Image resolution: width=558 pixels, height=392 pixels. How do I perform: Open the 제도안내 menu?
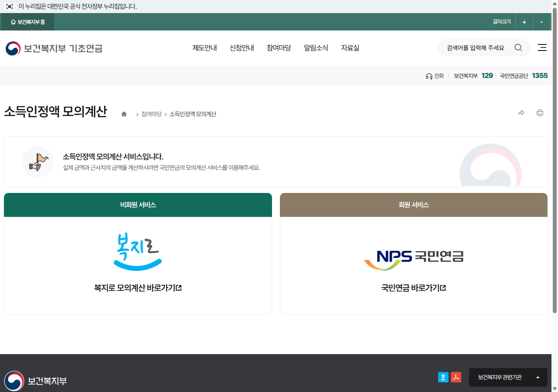click(204, 48)
